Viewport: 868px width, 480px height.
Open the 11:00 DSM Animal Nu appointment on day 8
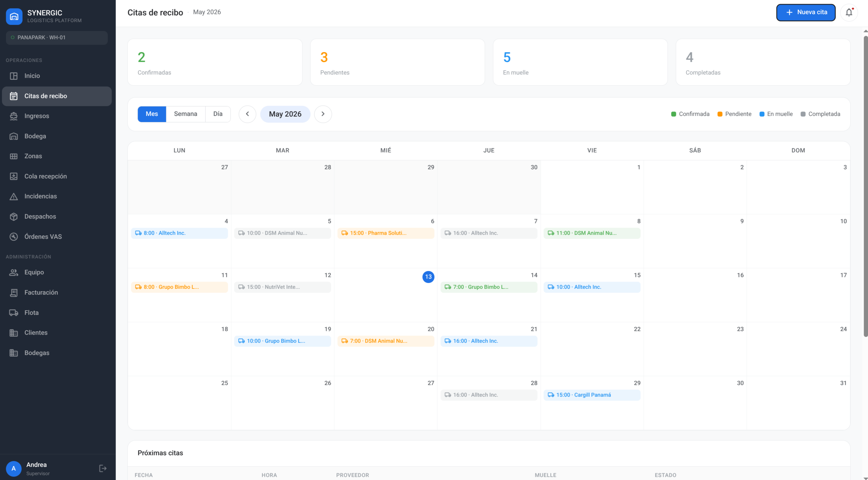(592, 233)
